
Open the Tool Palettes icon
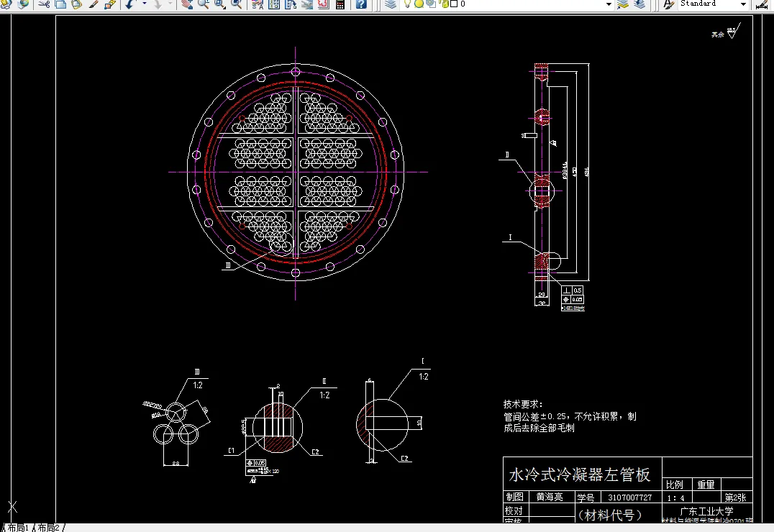pyautogui.click(x=291, y=4)
